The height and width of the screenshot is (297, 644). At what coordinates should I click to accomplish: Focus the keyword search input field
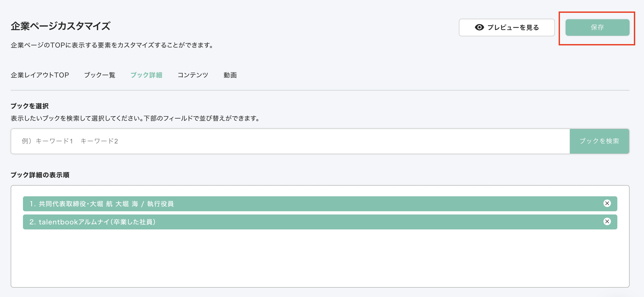pos(290,141)
